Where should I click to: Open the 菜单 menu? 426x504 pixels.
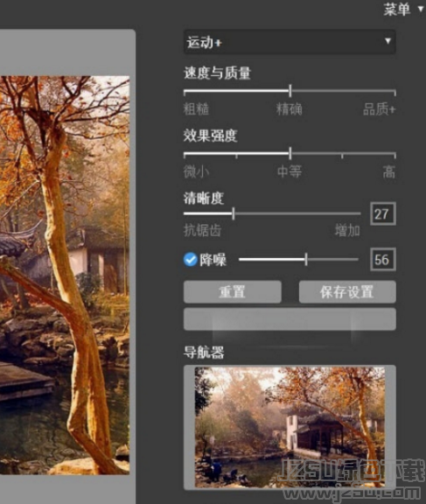404,9
